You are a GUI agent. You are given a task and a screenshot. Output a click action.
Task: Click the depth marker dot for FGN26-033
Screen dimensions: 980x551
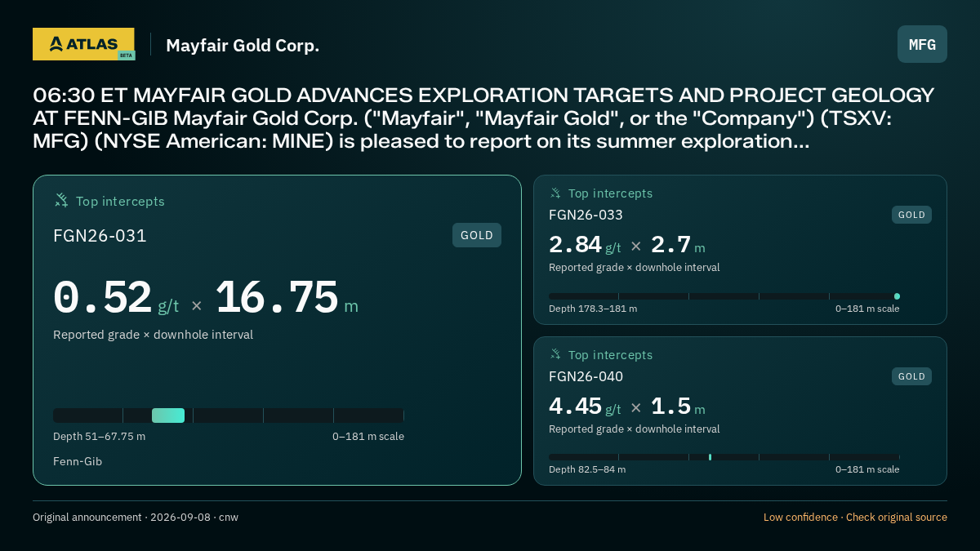(897, 296)
